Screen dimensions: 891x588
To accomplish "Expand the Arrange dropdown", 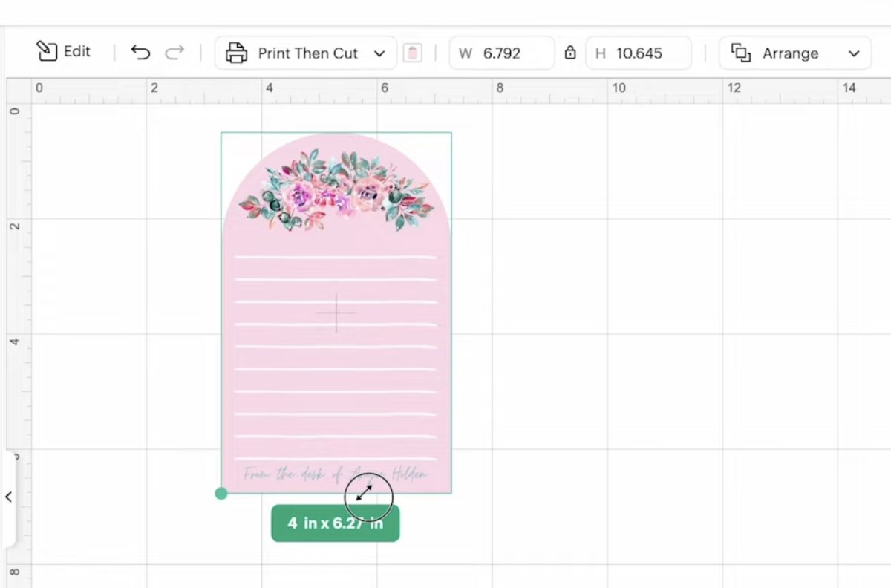I will [795, 53].
